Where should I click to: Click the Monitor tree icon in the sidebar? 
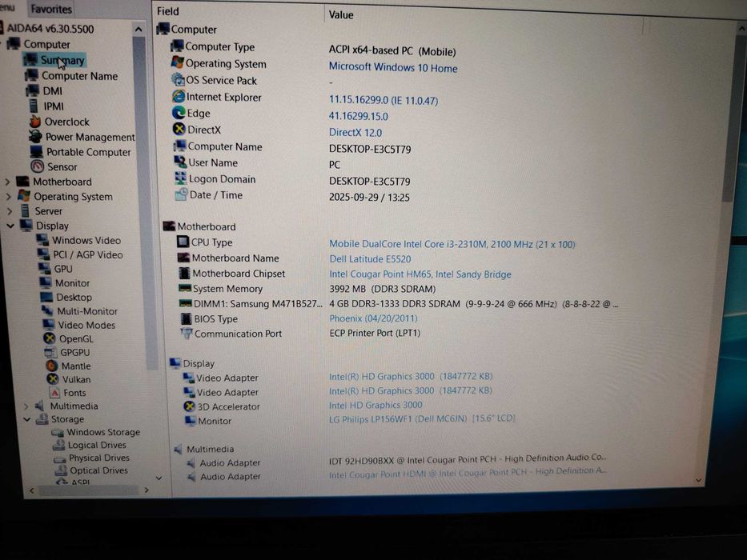[46, 283]
